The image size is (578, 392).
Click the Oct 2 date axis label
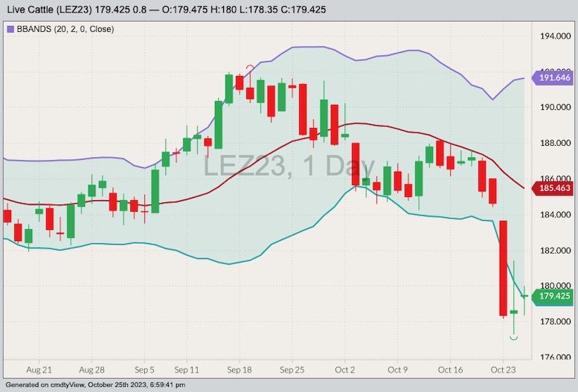[344, 370]
